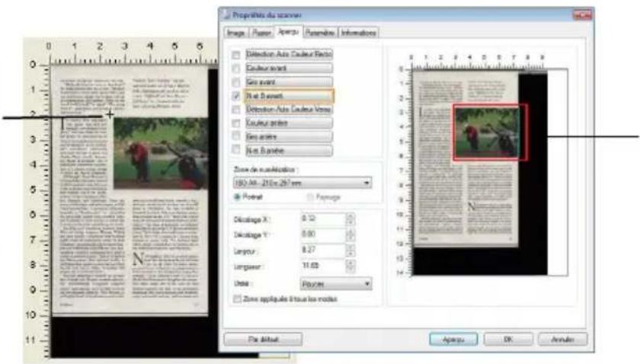Uncheck the N et B avant checkbox
Image resolution: width=640 pixels, height=364 pixels.
point(236,96)
